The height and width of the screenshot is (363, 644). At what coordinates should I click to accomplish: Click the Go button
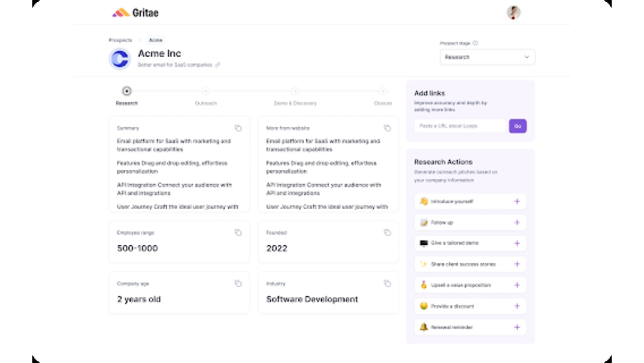[518, 126]
